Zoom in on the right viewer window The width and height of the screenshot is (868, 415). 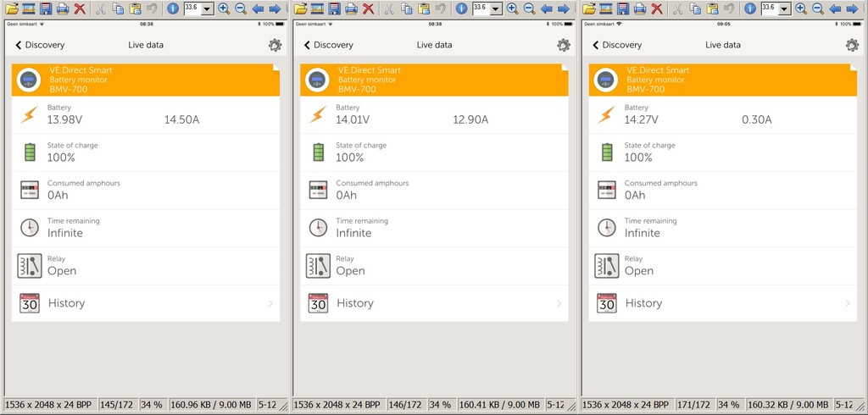coord(801,8)
